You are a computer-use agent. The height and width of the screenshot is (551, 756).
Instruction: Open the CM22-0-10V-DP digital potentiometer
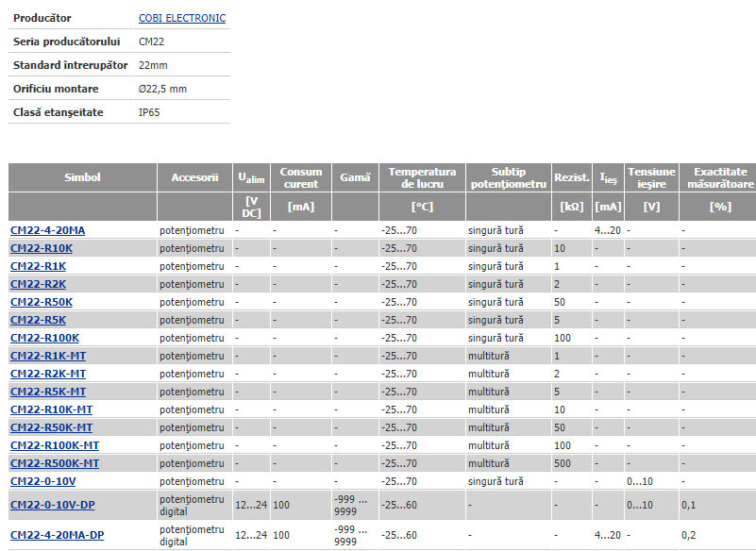(x=52, y=505)
